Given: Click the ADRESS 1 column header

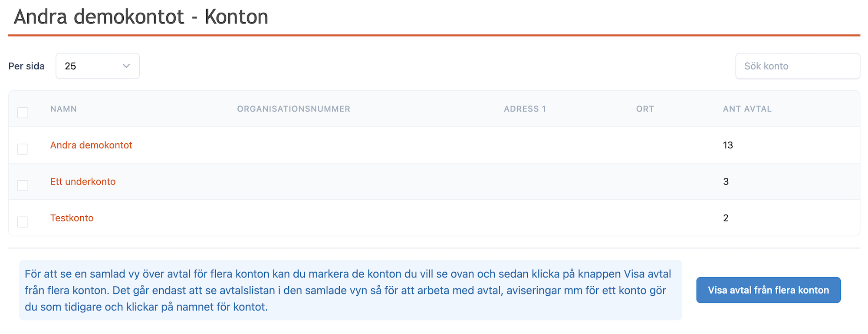Looking at the screenshot, I should [525, 109].
